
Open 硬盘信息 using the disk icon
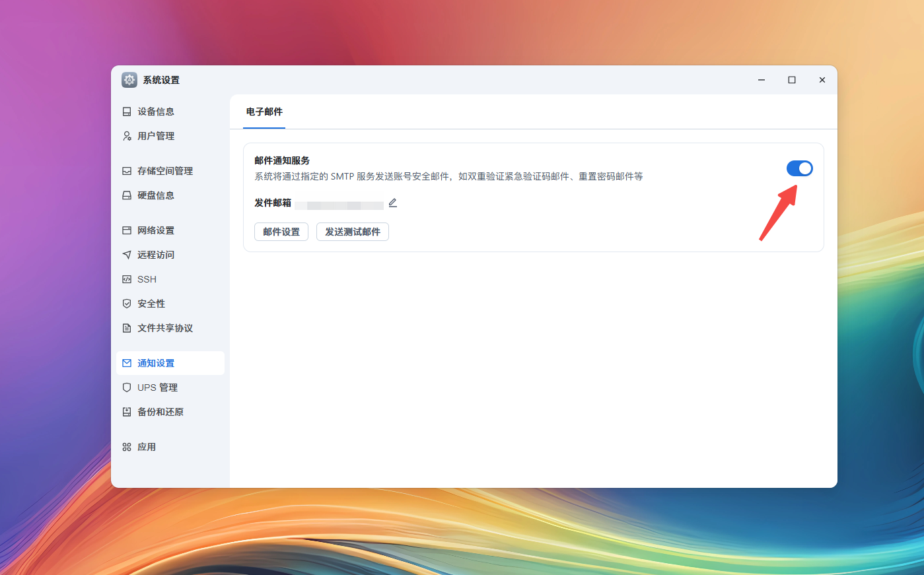127,195
